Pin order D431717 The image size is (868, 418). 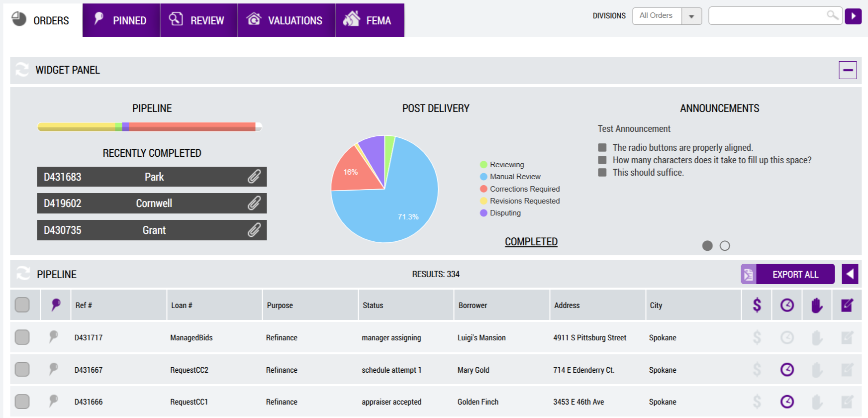pos(53,337)
